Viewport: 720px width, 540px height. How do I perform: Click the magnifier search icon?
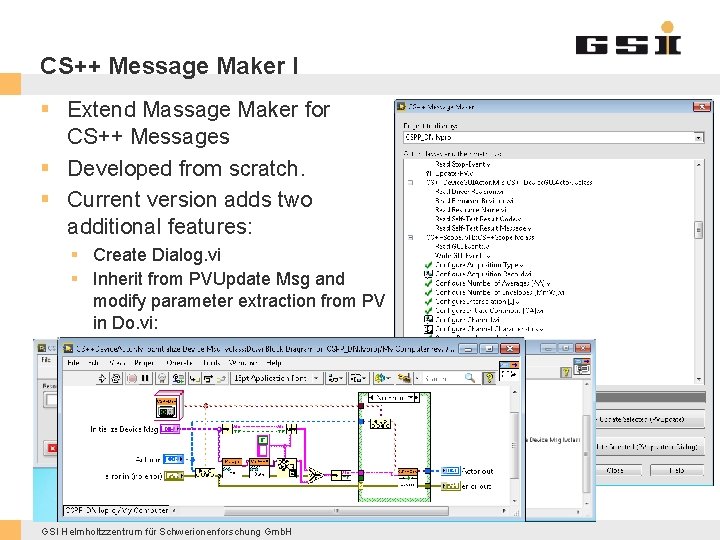pyautogui.click(x=470, y=377)
